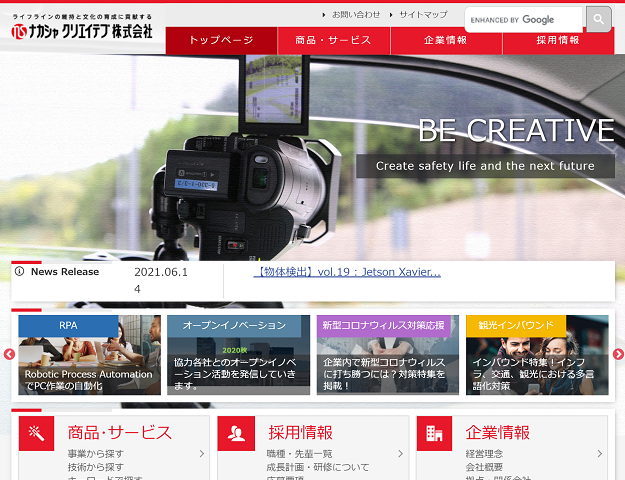Image resolution: width=625 pixels, height=480 pixels.
Task: Open 成長計画・研修について link
Action: pyautogui.click(x=318, y=467)
